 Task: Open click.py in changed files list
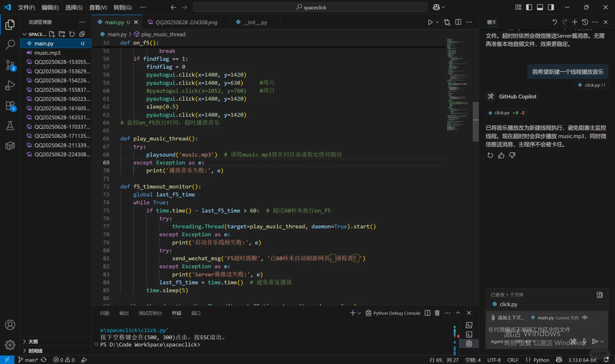508,304
